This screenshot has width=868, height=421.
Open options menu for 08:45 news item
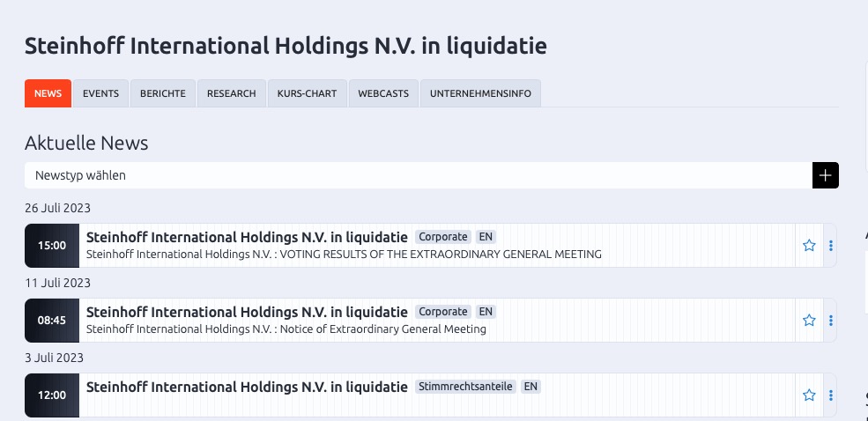pyautogui.click(x=831, y=321)
